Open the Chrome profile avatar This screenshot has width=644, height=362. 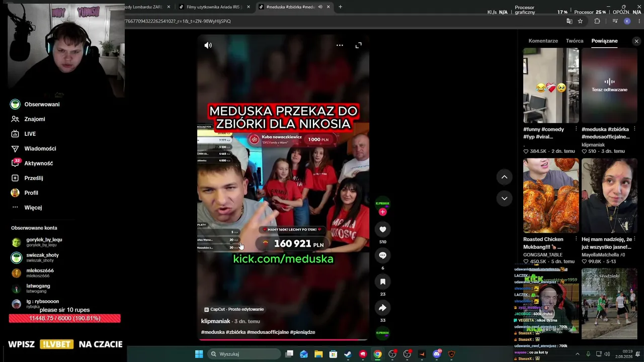tap(627, 21)
